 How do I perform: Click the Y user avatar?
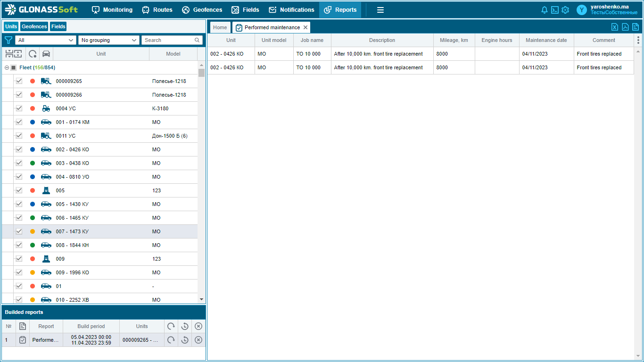[x=582, y=10]
